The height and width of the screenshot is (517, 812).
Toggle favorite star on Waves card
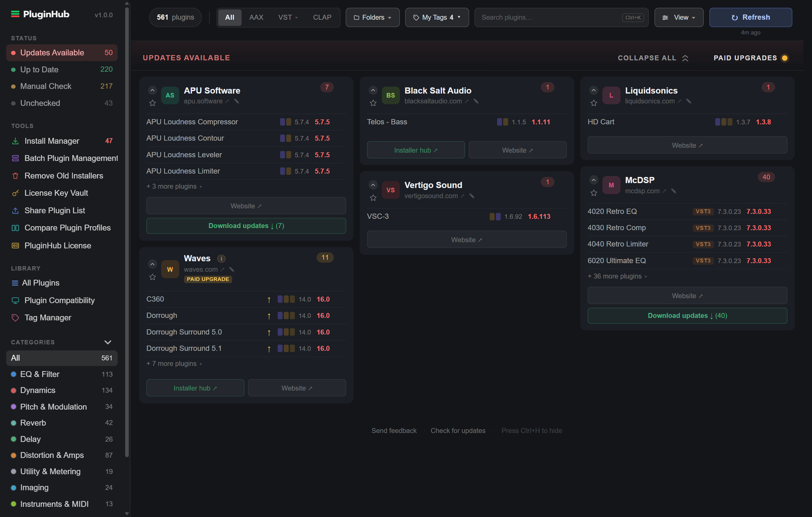[153, 277]
